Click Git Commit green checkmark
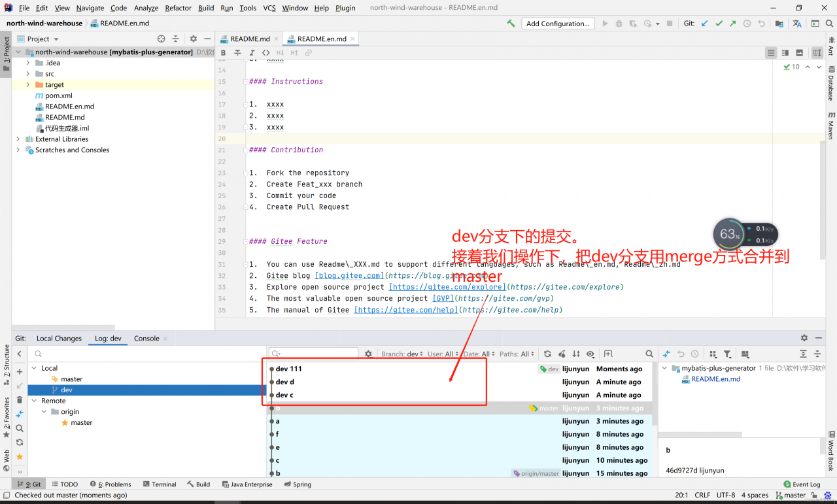 pyautogui.click(x=719, y=24)
